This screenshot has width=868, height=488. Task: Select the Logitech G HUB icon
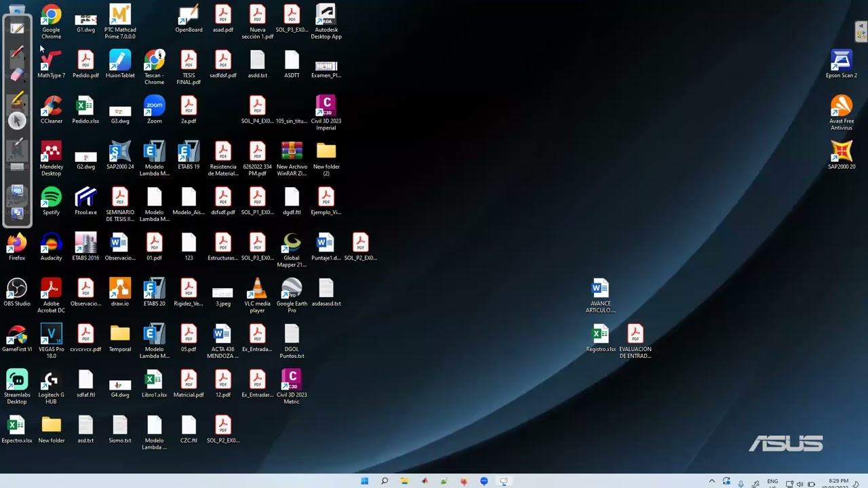(51, 386)
